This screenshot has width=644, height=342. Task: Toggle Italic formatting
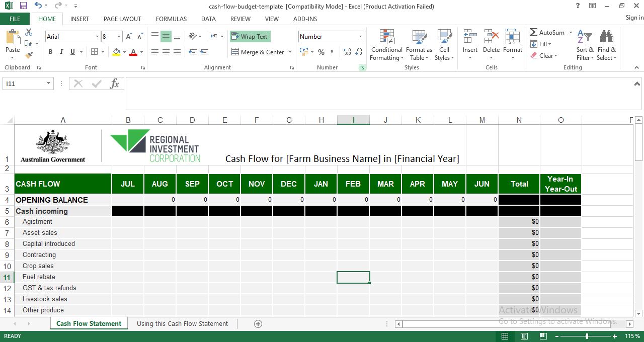tap(61, 52)
